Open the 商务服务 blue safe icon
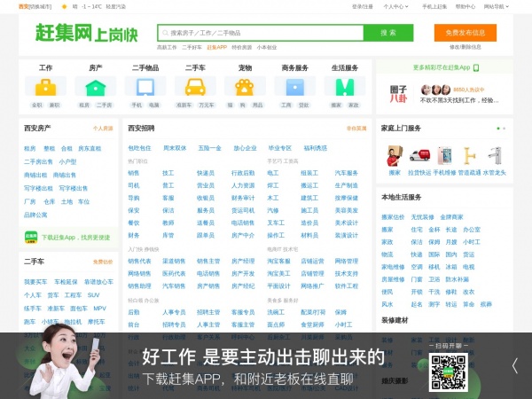 (295, 87)
